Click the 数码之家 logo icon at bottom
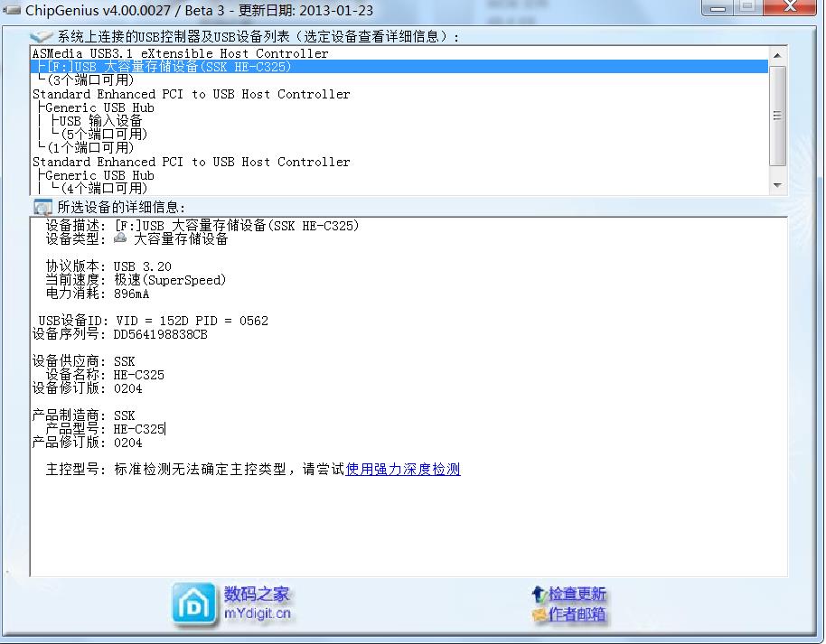Viewport: 826px width, 644px height. tap(193, 603)
